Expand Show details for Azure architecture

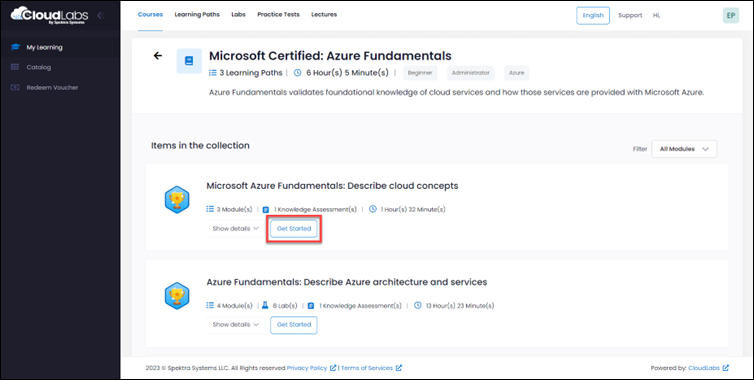point(235,325)
